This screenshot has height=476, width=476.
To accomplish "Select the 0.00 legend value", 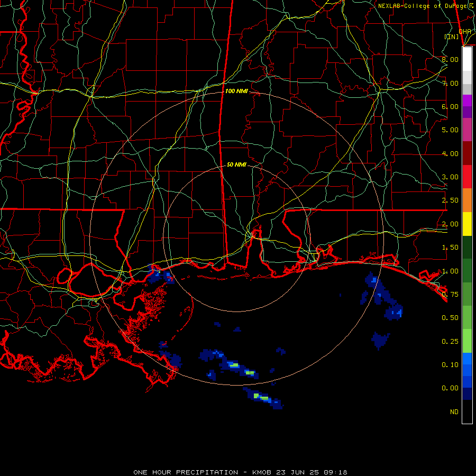I will point(450,388).
